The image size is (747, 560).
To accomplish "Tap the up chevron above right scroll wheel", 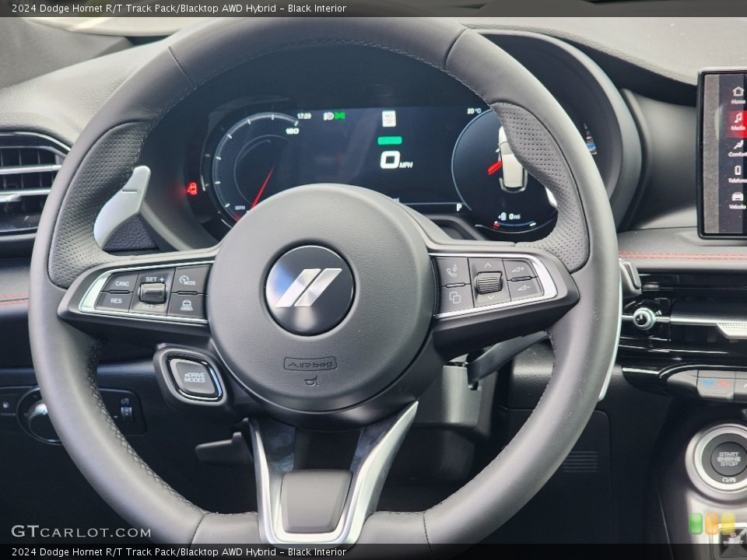I will [x=487, y=266].
